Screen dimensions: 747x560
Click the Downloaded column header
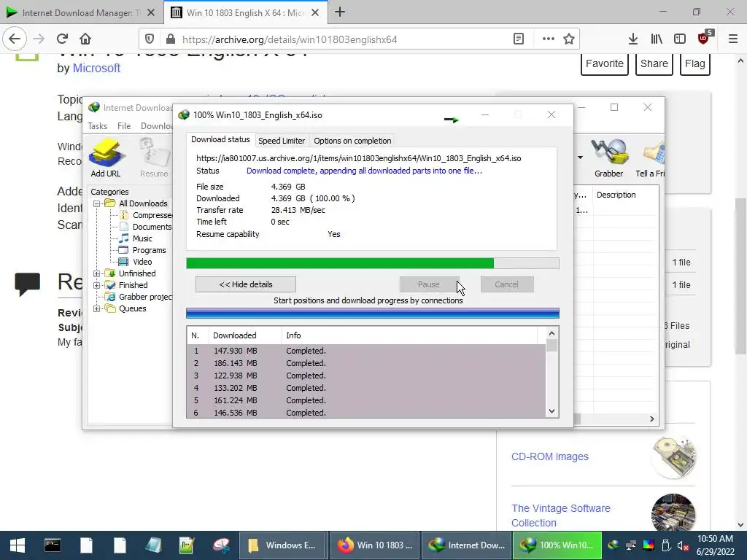[245, 335]
